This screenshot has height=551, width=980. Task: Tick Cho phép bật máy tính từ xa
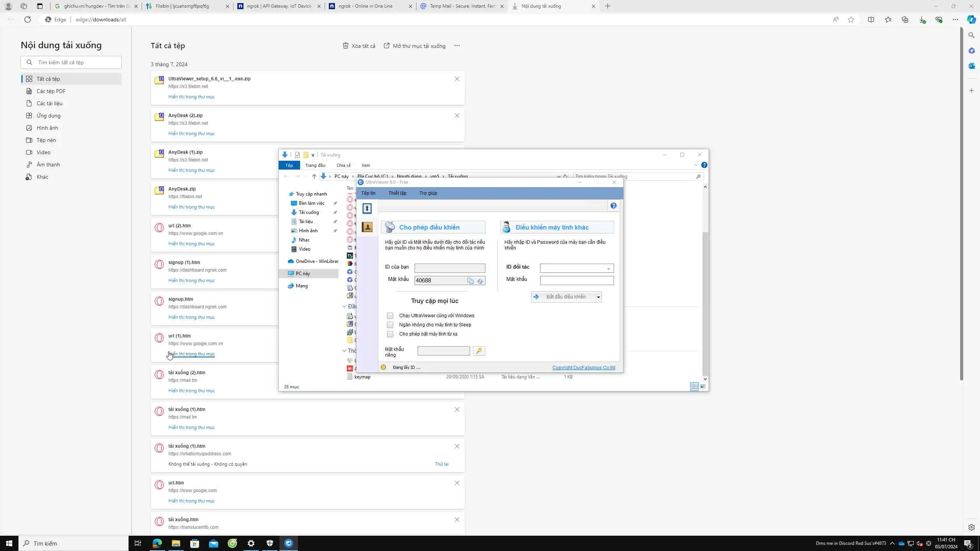click(x=390, y=334)
